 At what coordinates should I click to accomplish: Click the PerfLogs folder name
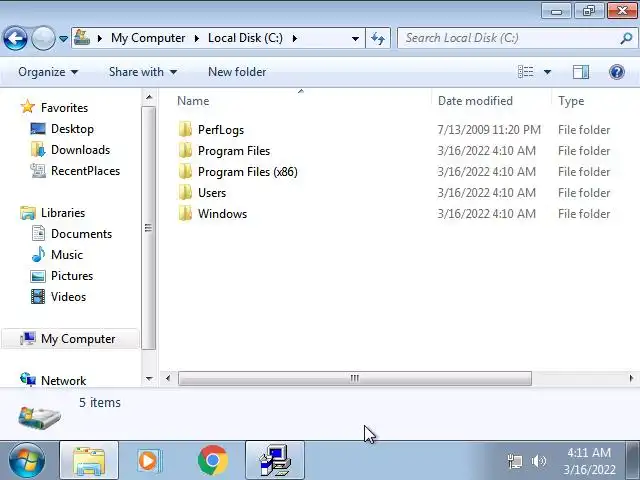(x=221, y=130)
